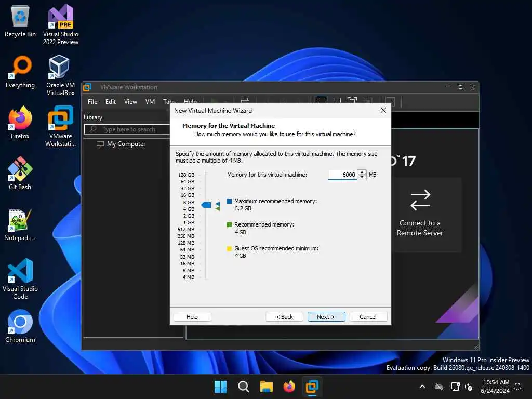
Task: Click the Maximum recommended memory legend text
Action: (275, 201)
